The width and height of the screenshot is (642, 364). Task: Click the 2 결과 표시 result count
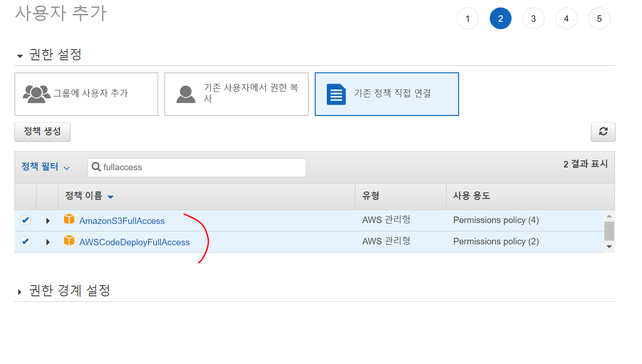click(x=585, y=164)
